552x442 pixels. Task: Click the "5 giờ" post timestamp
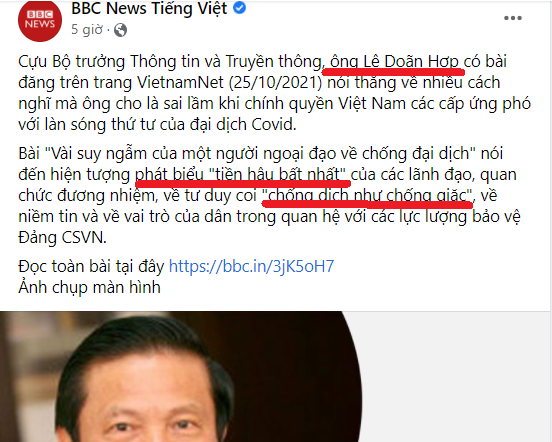click(x=87, y=30)
